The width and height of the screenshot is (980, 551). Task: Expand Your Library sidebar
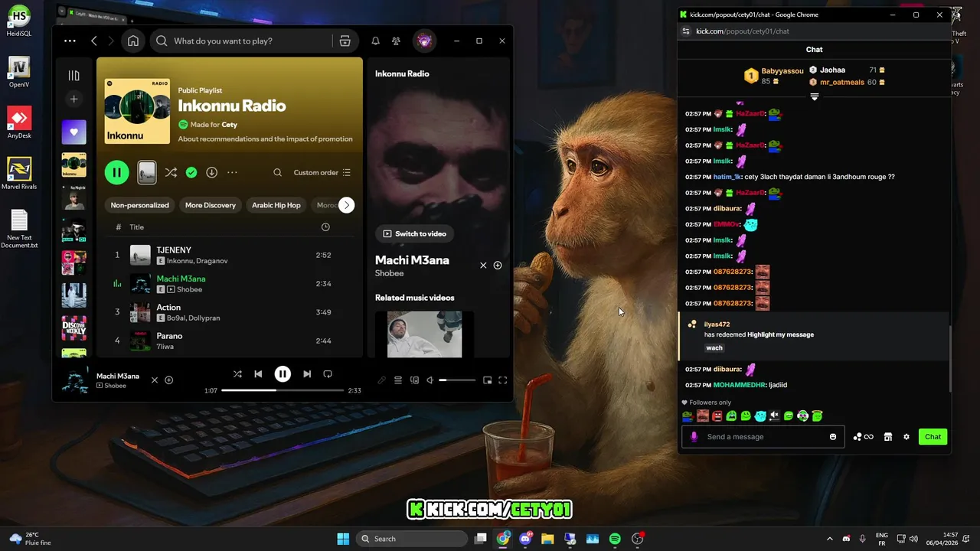tap(73, 75)
